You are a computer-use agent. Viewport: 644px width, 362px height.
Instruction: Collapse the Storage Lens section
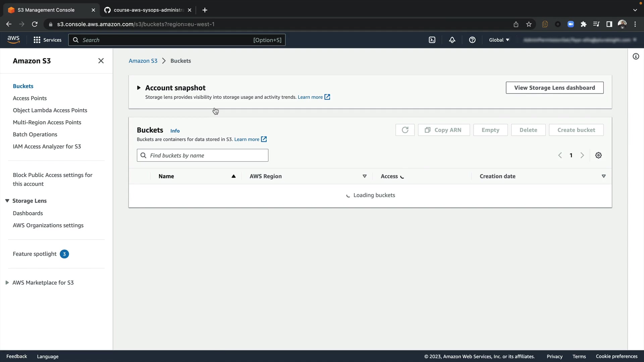pyautogui.click(x=7, y=201)
